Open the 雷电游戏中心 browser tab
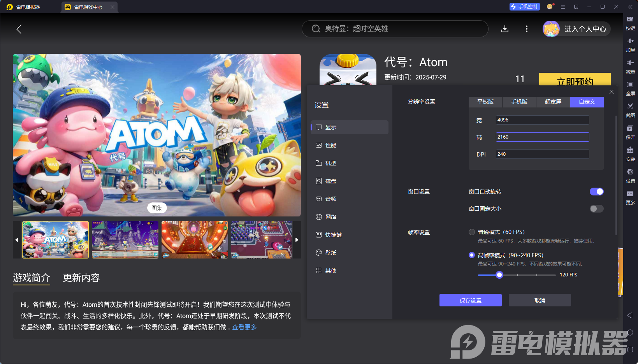Screen dimensions: 638x364 [88, 7]
